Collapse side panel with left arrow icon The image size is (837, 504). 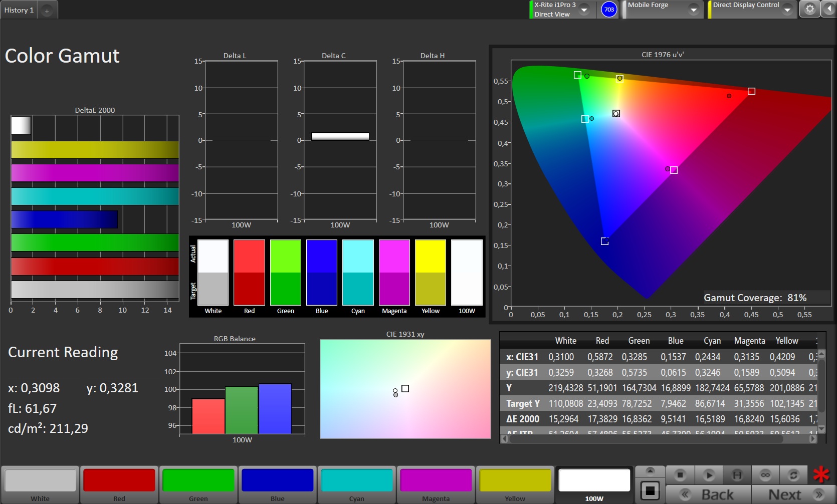[829, 10]
